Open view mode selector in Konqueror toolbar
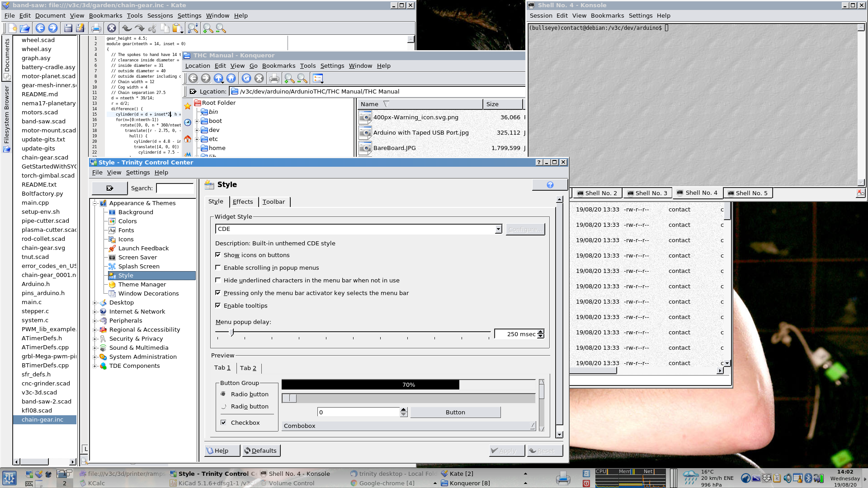868x488 pixels. click(318, 78)
